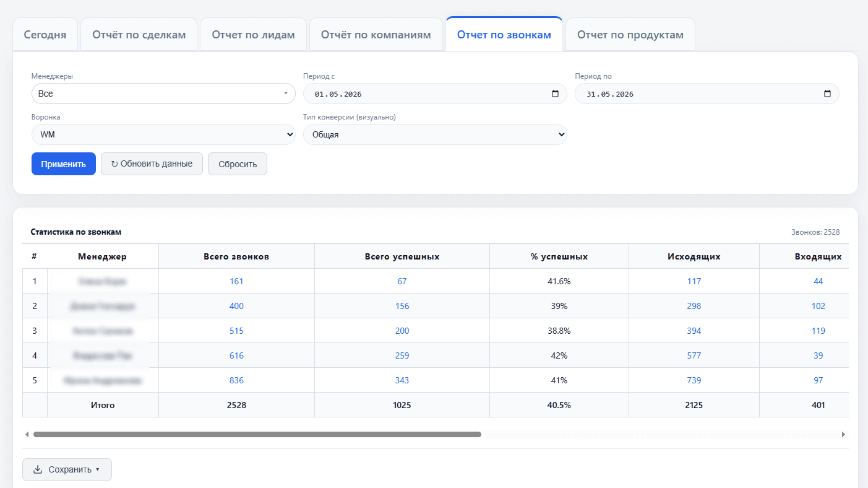This screenshot has width=868, height=488.
Task: Open the Отчет по лидам tab
Action: pos(253,35)
